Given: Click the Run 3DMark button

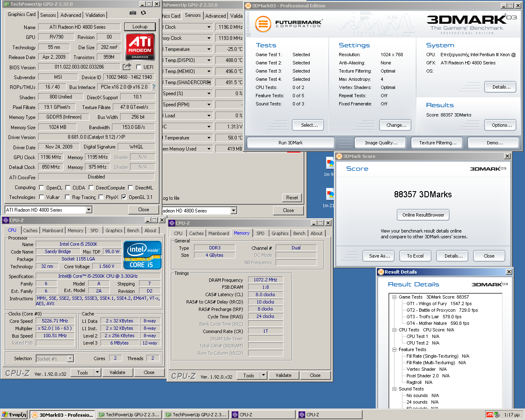Looking at the screenshot, I should pyautogui.click(x=290, y=143).
